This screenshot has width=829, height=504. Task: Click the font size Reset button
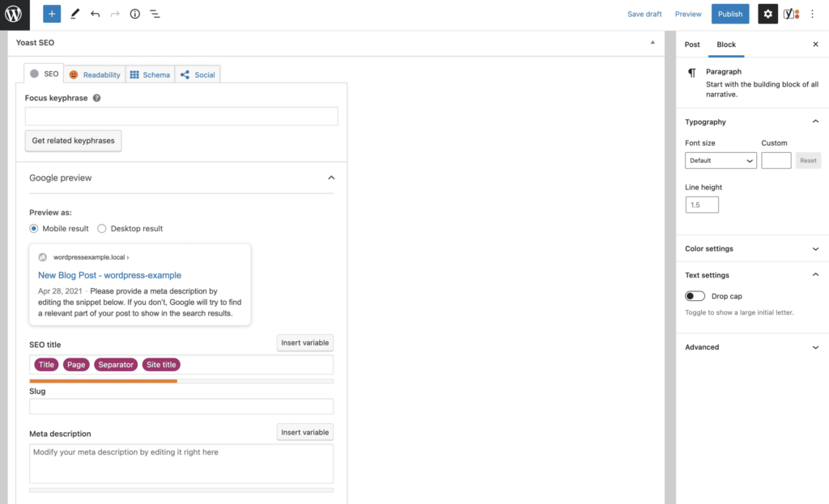coord(808,161)
